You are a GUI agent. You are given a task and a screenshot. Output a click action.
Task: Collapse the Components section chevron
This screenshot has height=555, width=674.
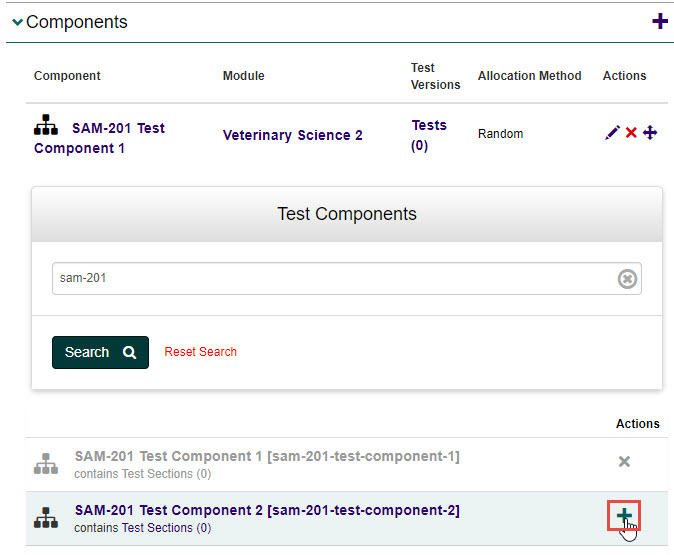pos(17,23)
